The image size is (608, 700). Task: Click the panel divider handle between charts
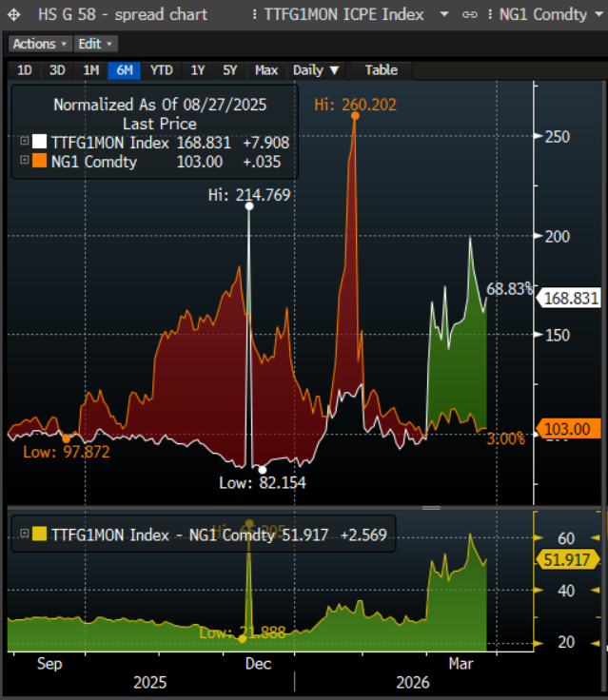432,508
